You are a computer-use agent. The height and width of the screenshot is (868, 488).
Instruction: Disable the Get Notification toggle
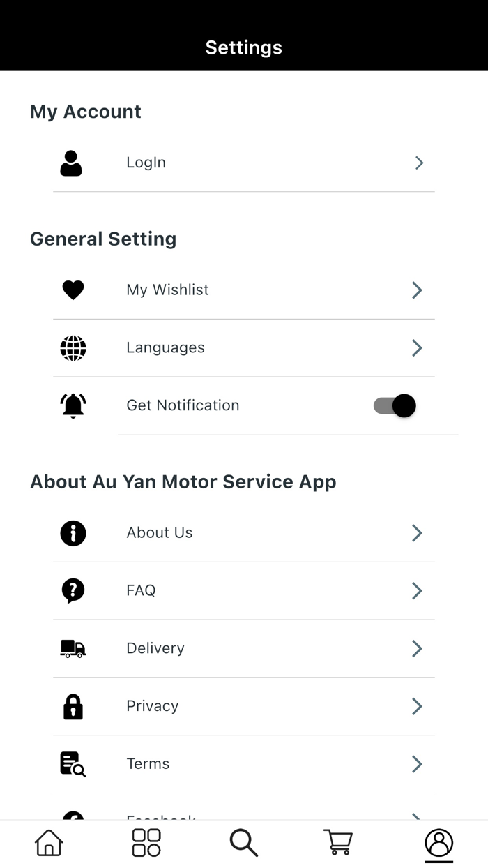pyautogui.click(x=394, y=405)
